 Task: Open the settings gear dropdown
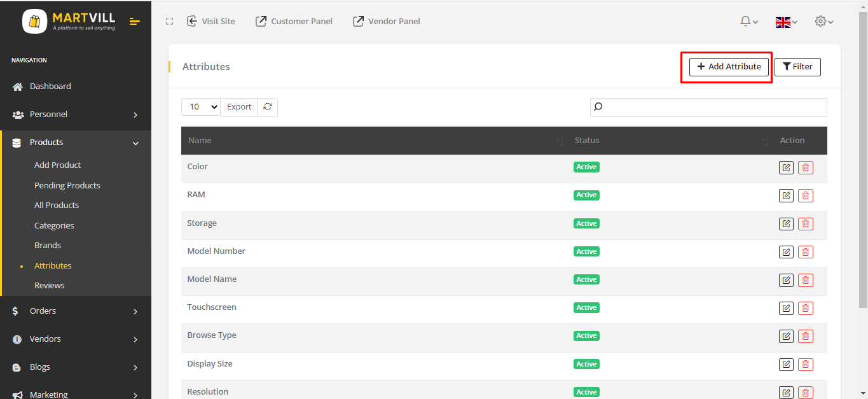tap(823, 22)
